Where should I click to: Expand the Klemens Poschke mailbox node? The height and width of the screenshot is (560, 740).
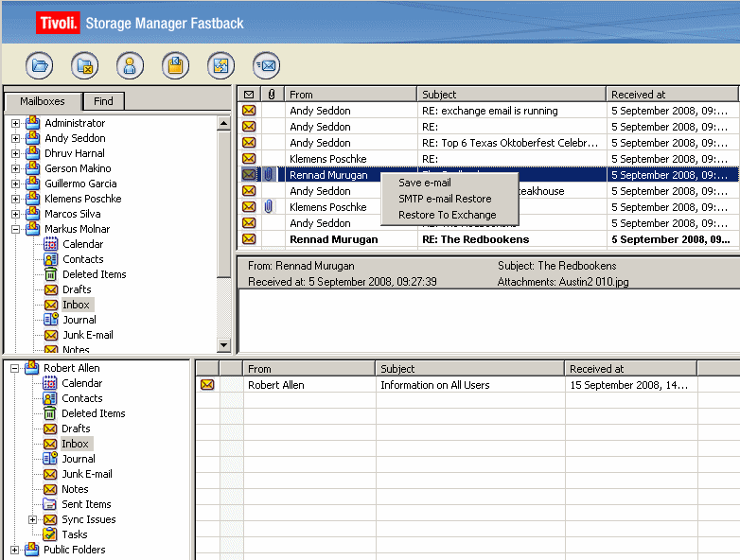[15, 199]
